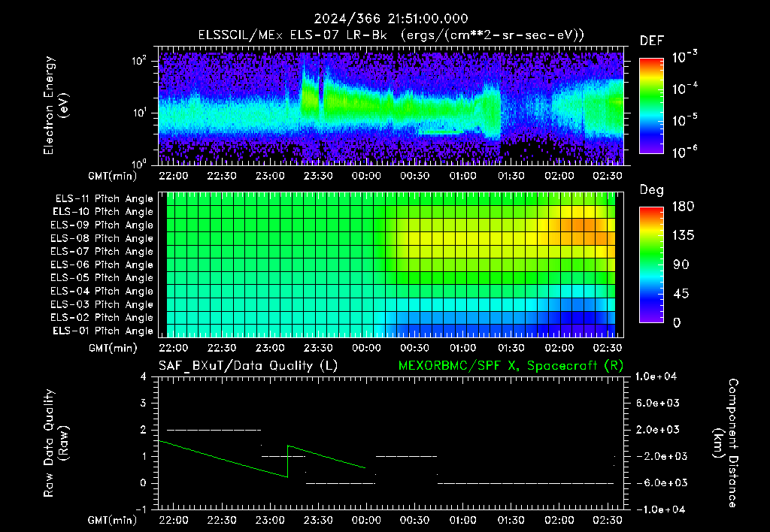This screenshot has height=532, width=770.
Task: Click the ELS-08 Pitch Angle row label
Action: point(102,238)
